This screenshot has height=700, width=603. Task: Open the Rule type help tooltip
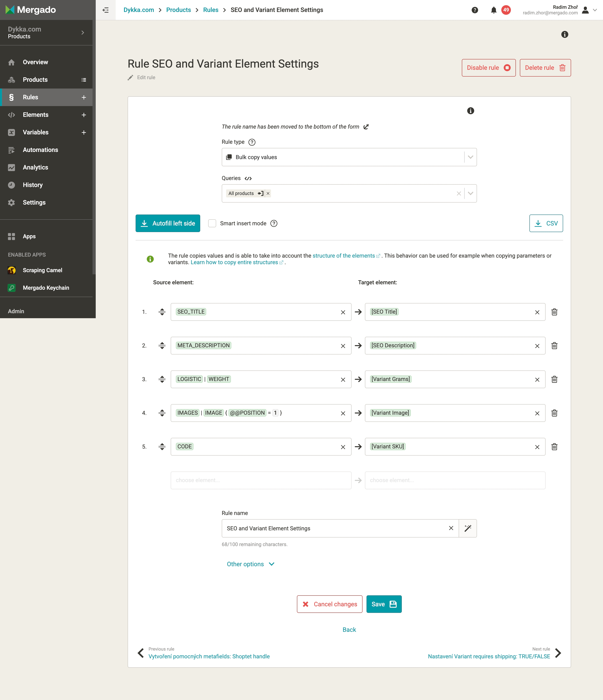click(x=252, y=142)
